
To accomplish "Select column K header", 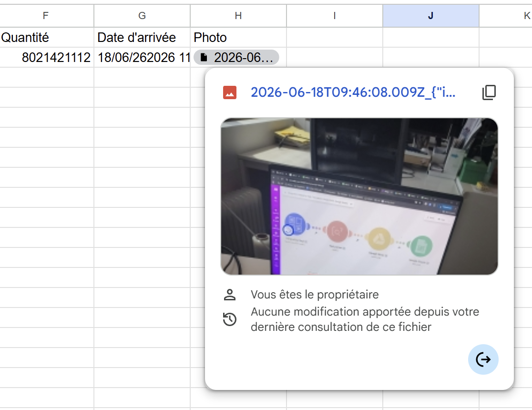I will click(x=506, y=16).
